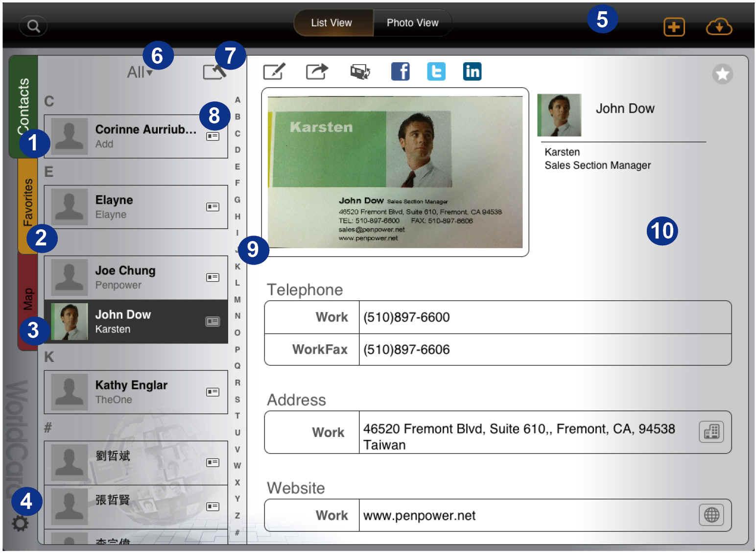Click the Karsten business card image
The image size is (756, 553).
(x=395, y=172)
